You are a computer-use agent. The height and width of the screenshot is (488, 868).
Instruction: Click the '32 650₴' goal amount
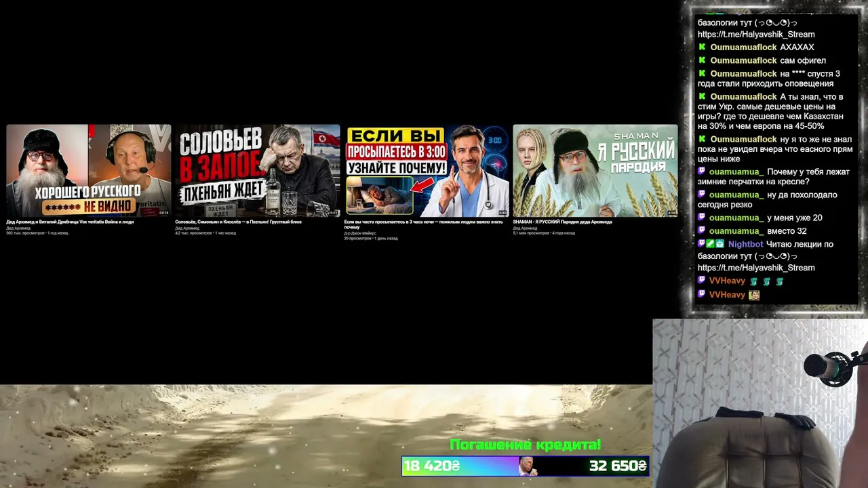pos(618,466)
